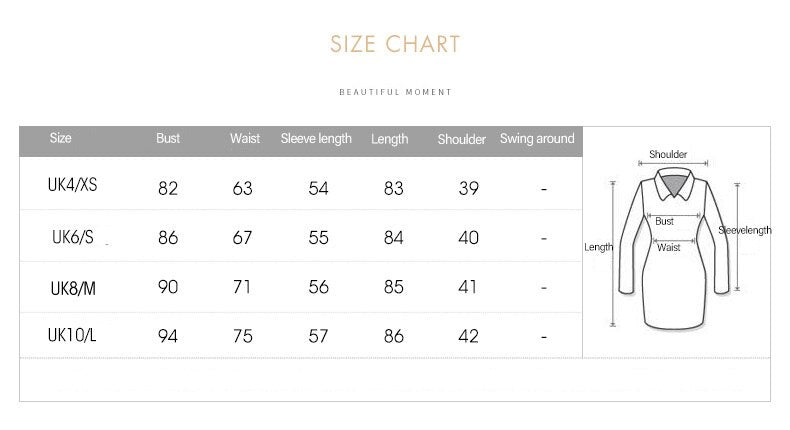This screenshot has height=430, width=790.
Task: Click waist value 75 for UK10/L
Action: click(243, 337)
